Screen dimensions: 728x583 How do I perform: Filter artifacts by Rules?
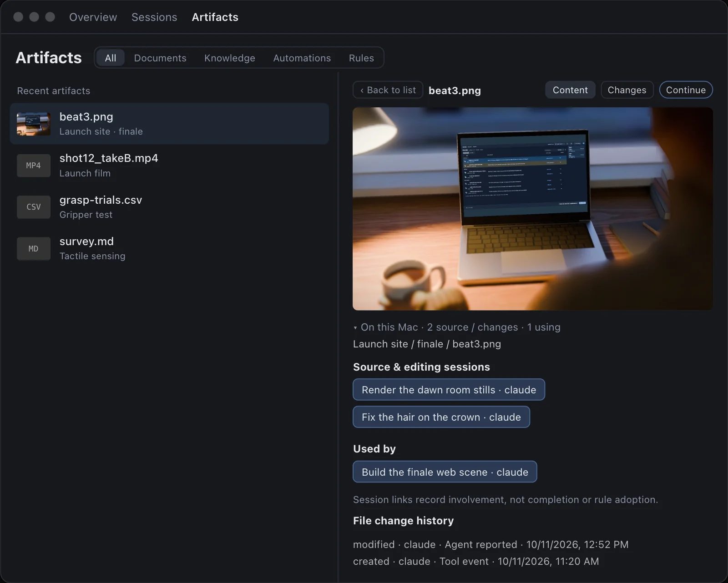tap(361, 58)
